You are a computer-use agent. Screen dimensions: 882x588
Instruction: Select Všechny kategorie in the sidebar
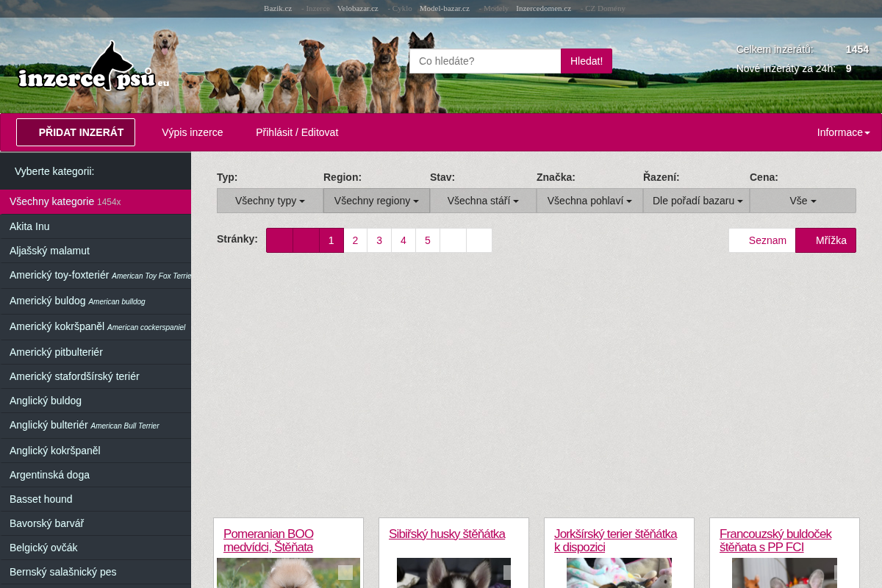click(x=96, y=201)
